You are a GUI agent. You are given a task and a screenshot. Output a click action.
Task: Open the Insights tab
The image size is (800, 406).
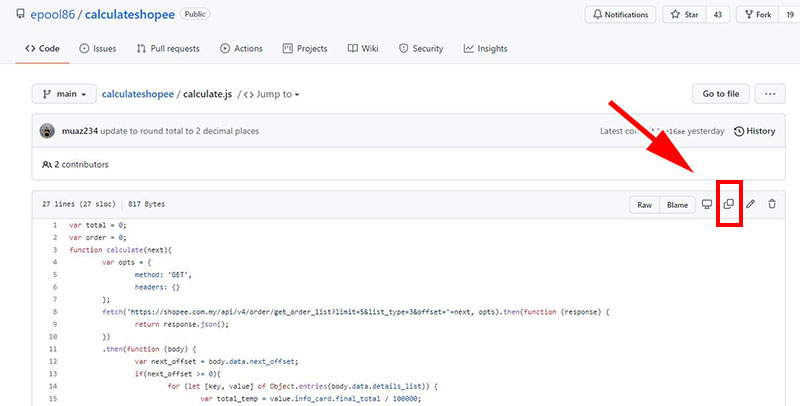tap(486, 48)
